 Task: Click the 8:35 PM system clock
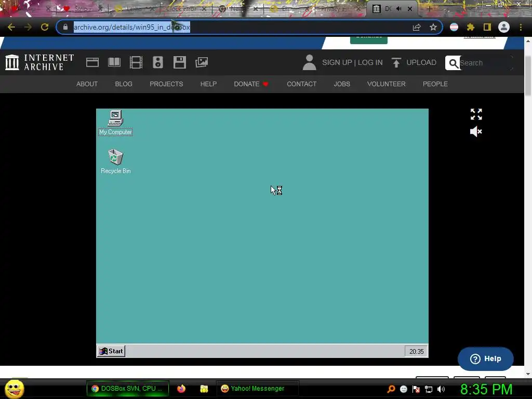[x=486, y=389]
